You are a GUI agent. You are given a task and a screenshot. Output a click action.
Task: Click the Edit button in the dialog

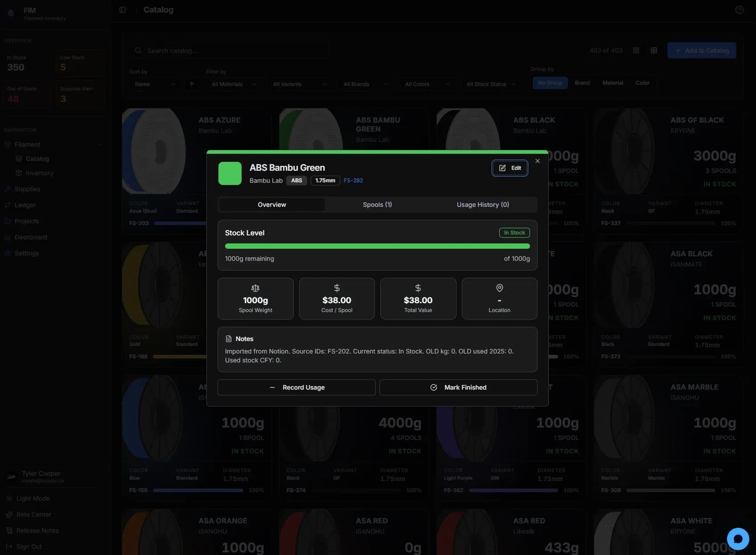click(509, 168)
